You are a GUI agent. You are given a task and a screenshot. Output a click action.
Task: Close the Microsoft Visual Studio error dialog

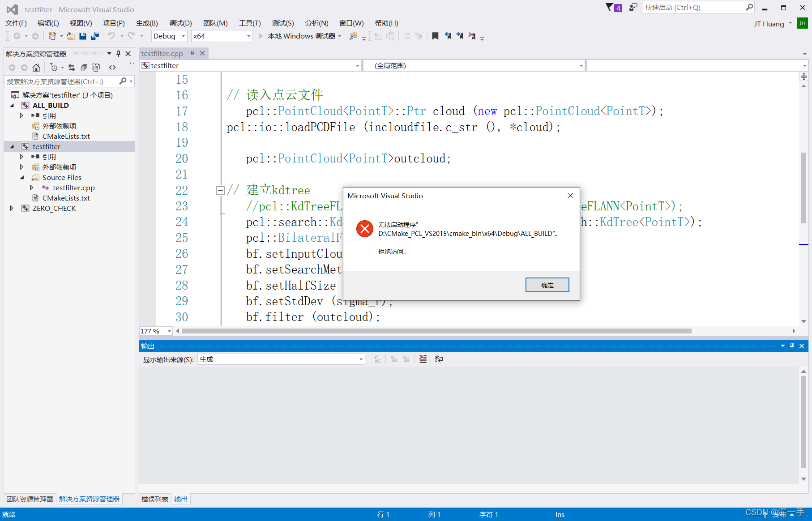570,196
